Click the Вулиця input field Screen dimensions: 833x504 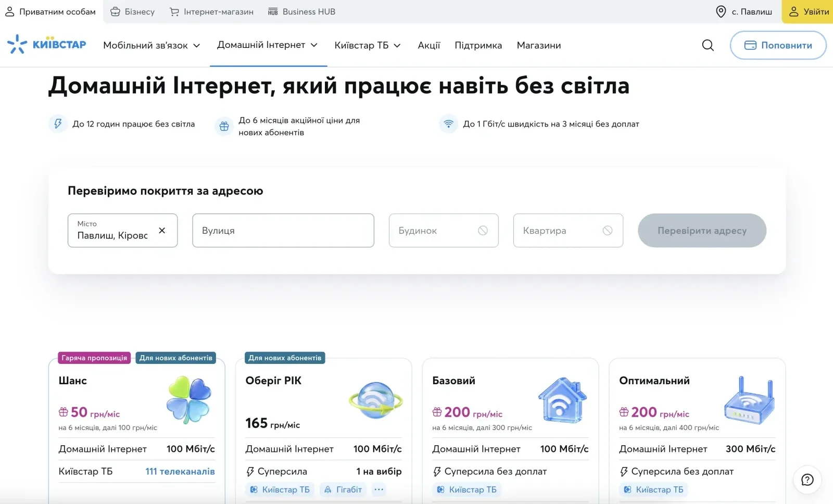tap(283, 230)
